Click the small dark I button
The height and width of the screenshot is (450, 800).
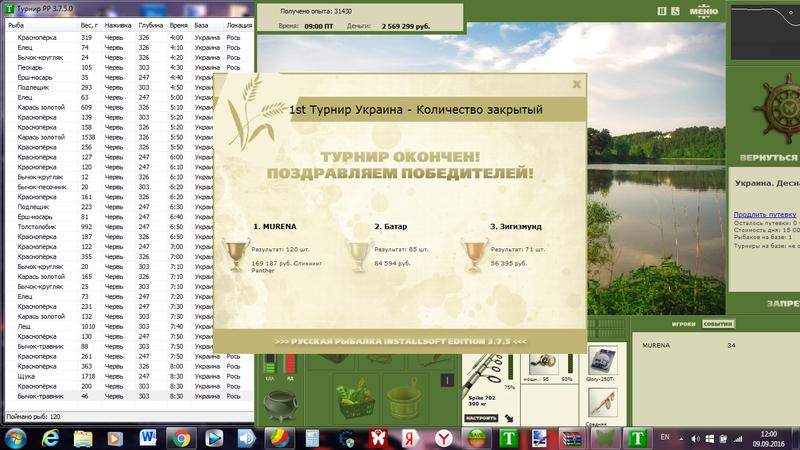[447, 380]
